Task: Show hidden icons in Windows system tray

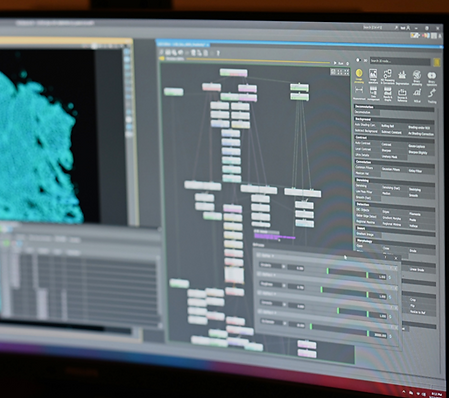Action: tap(404, 391)
